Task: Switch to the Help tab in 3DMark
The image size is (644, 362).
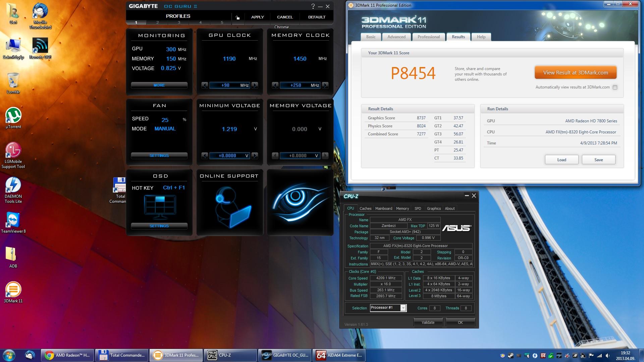Action: click(x=481, y=37)
